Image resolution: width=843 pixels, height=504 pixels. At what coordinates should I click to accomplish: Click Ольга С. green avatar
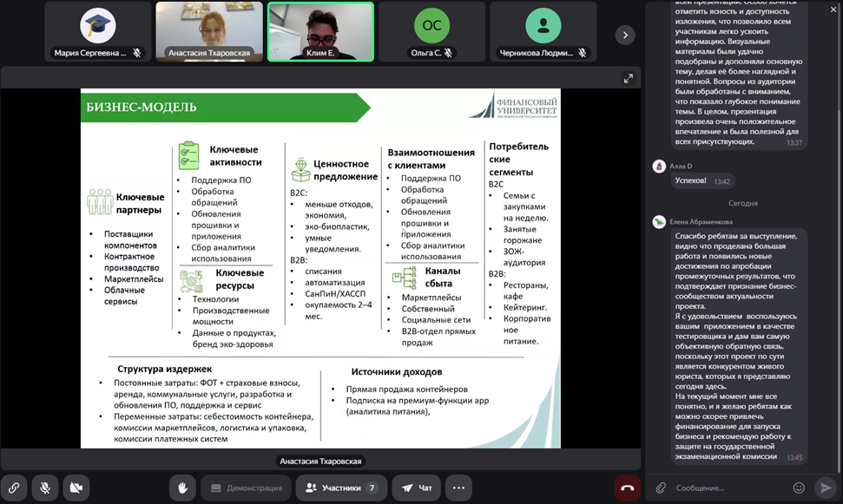431,26
